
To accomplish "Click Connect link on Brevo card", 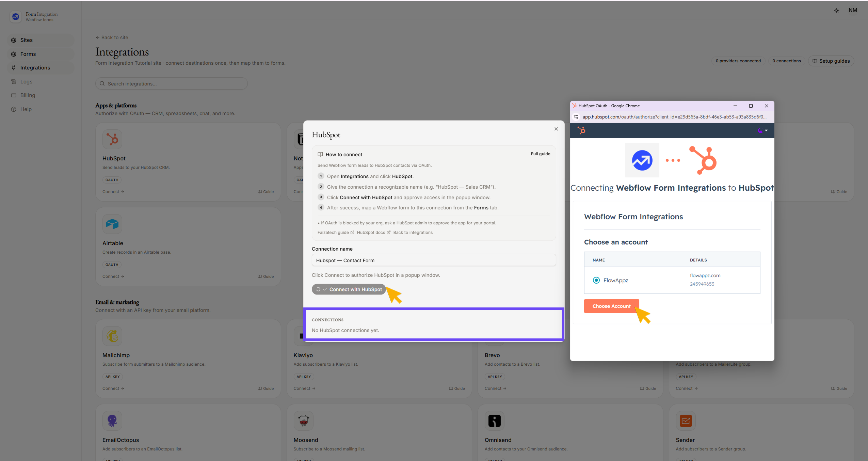I will [x=495, y=388].
